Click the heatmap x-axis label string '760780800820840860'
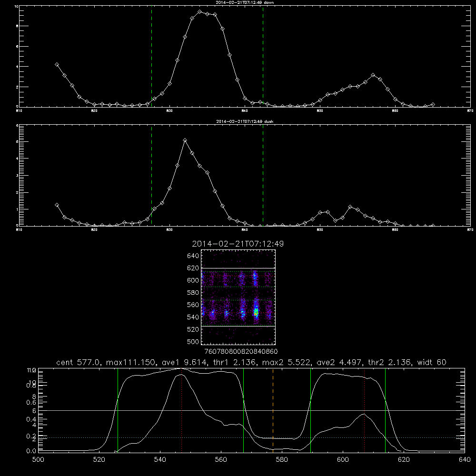 pyautogui.click(x=241, y=351)
